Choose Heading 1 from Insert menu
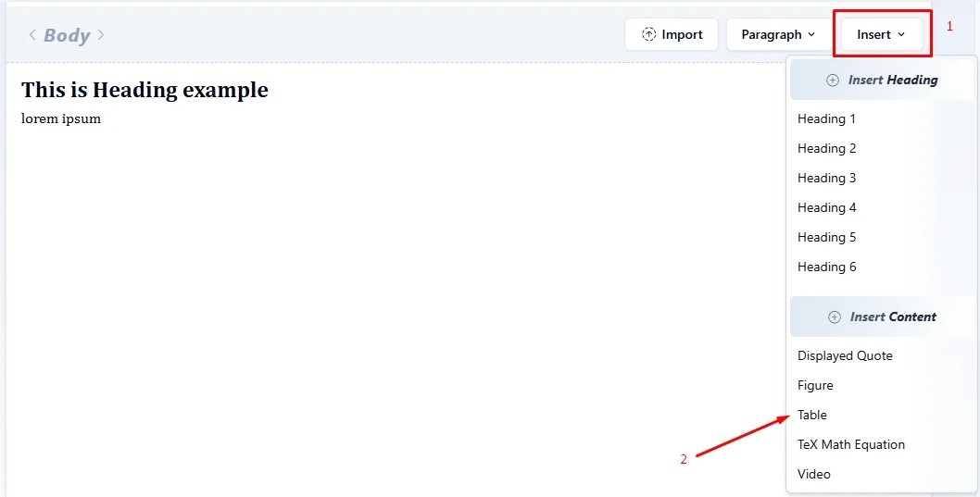Screen dimensions: 980x497 [x=826, y=118]
